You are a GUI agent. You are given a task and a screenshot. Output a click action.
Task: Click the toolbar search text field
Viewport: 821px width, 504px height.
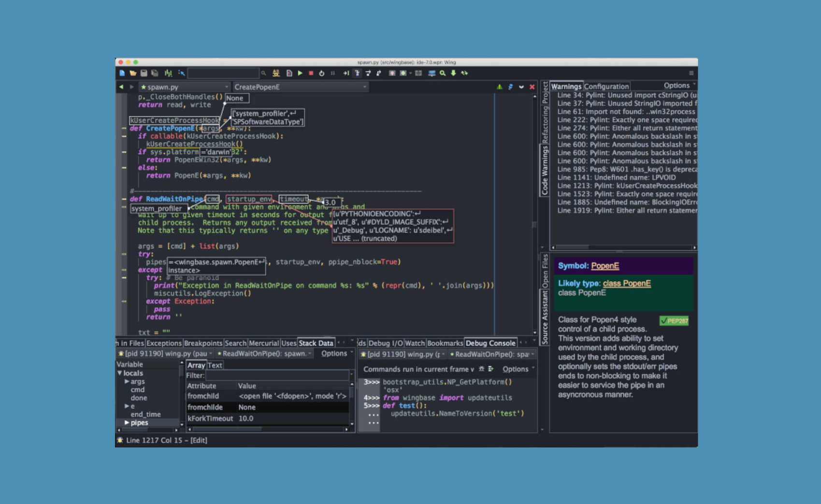[223, 73]
